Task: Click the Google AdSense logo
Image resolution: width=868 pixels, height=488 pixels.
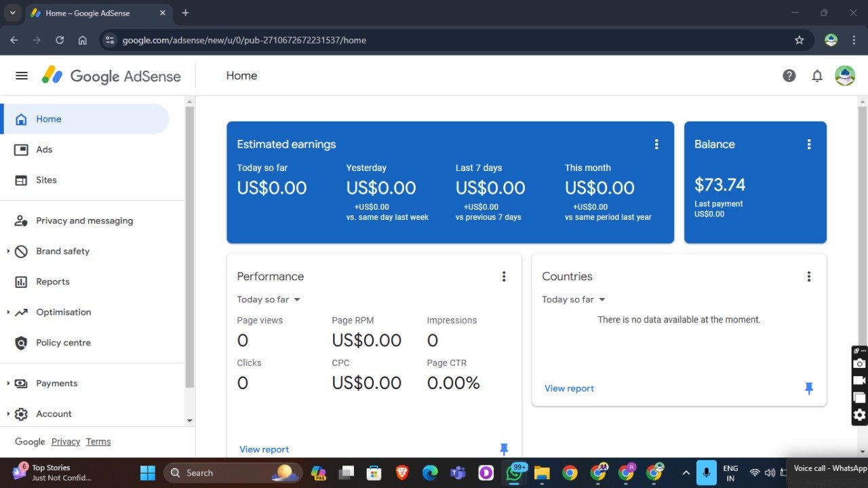Action: 111,75
